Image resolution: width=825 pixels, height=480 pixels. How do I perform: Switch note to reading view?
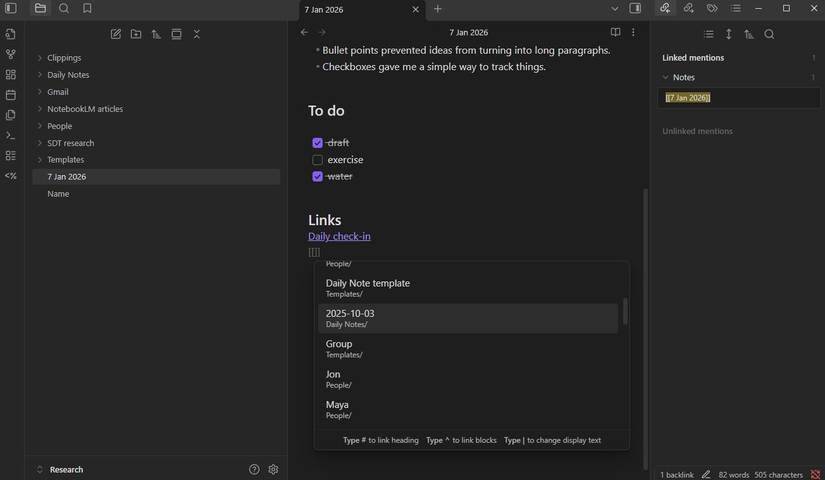615,32
